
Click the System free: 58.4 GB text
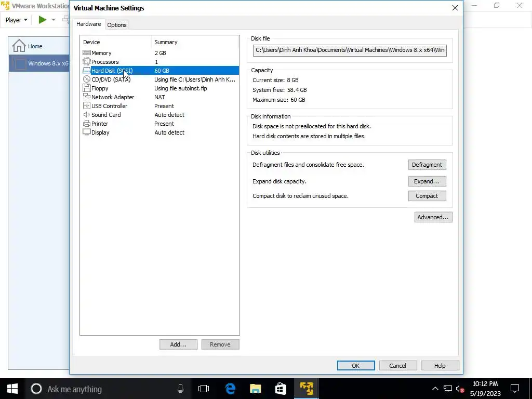coord(280,90)
